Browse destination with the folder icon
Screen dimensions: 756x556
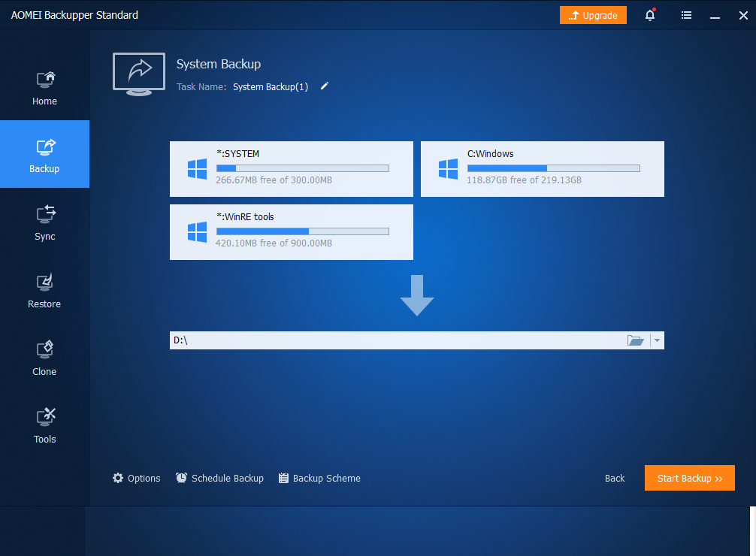[x=635, y=340]
